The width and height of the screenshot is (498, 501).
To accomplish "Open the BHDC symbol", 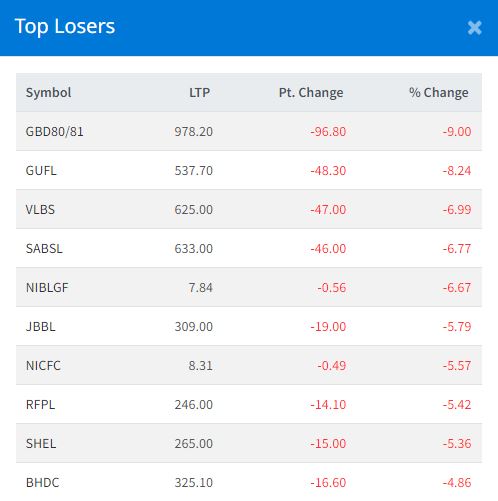I will click(x=43, y=483).
